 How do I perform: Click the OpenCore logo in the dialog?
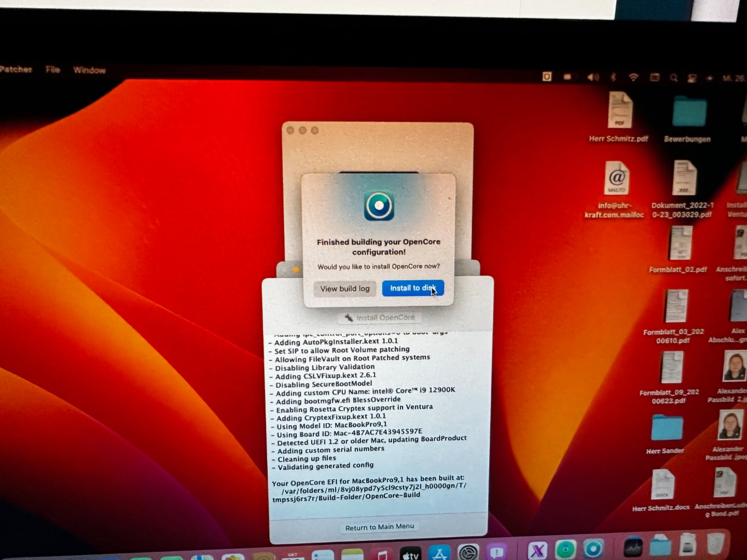coord(379,205)
